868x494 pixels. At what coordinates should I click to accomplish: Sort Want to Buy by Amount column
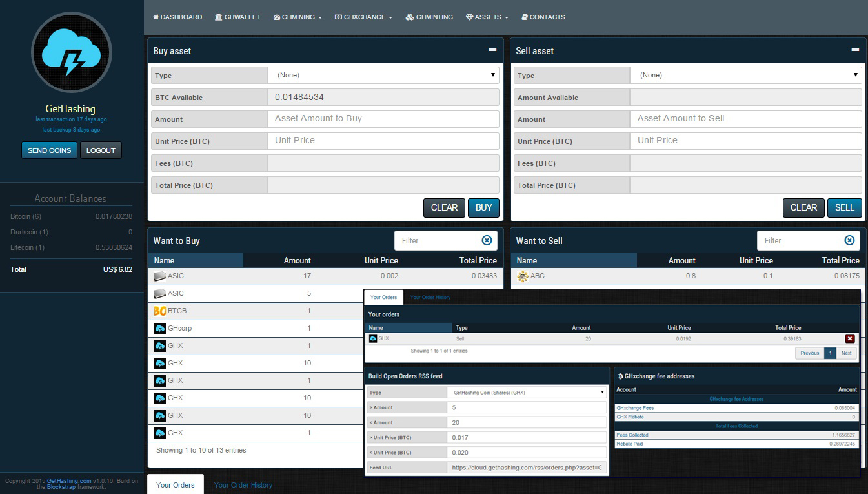pyautogui.click(x=297, y=260)
